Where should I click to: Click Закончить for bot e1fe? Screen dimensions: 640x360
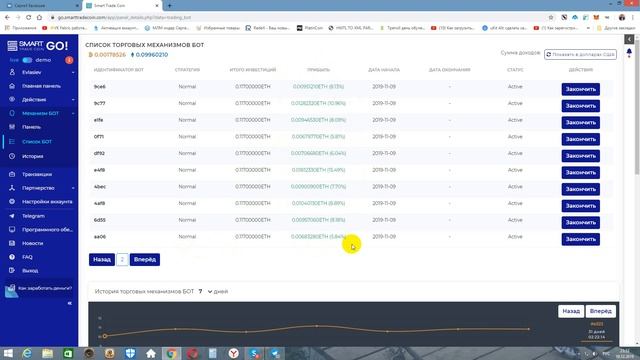580,123
